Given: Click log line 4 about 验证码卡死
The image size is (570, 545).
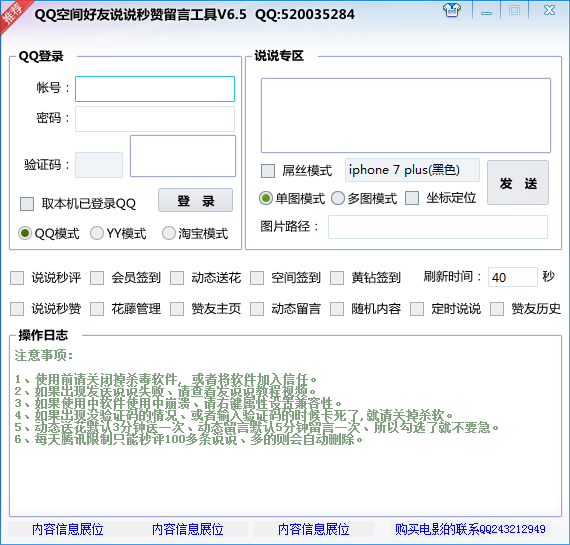Looking at the screenshot, I should click(x=234, y=415).
